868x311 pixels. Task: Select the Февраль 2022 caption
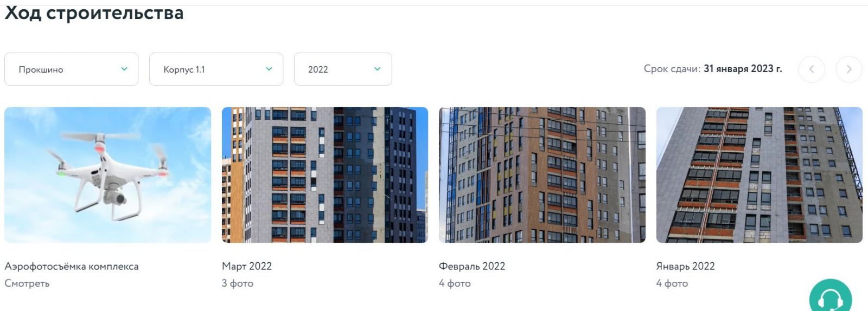(472, 266)
